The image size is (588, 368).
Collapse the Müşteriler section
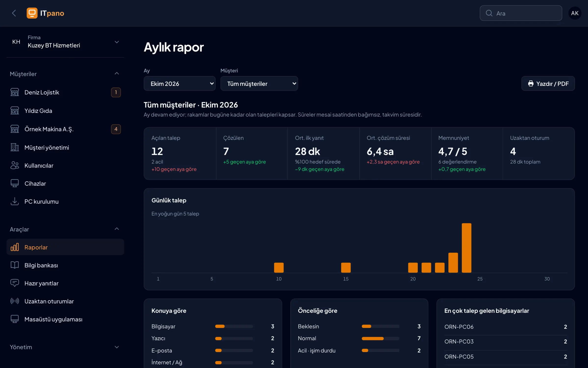tap(65, 74)
